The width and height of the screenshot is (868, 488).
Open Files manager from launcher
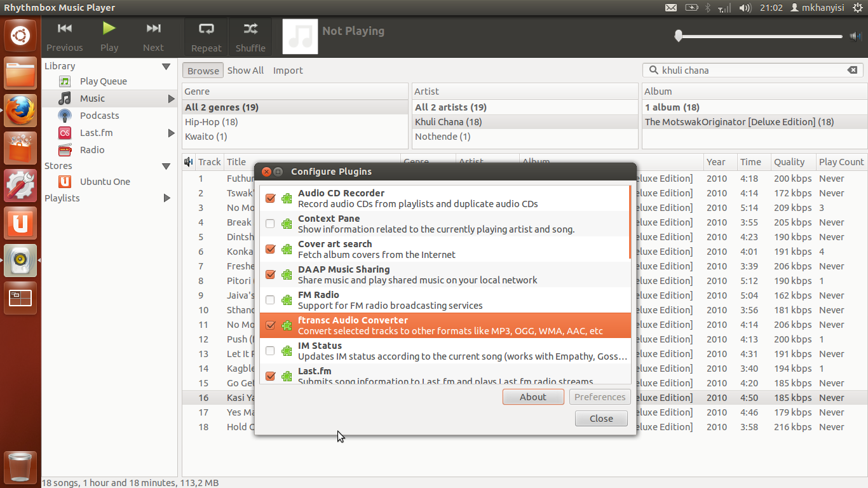tap(20, 73)
